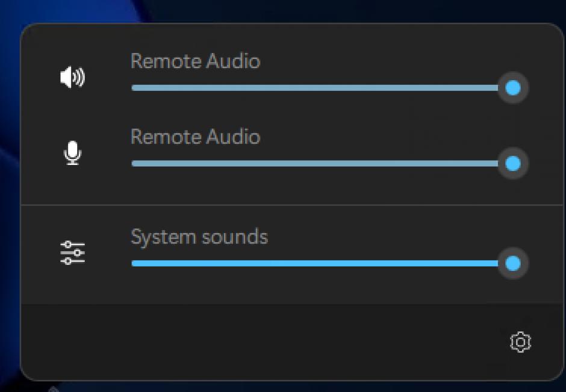Click the Remote Audio label above speaker slider
This screenshot has width=566, height=392.
pos(195,61)
